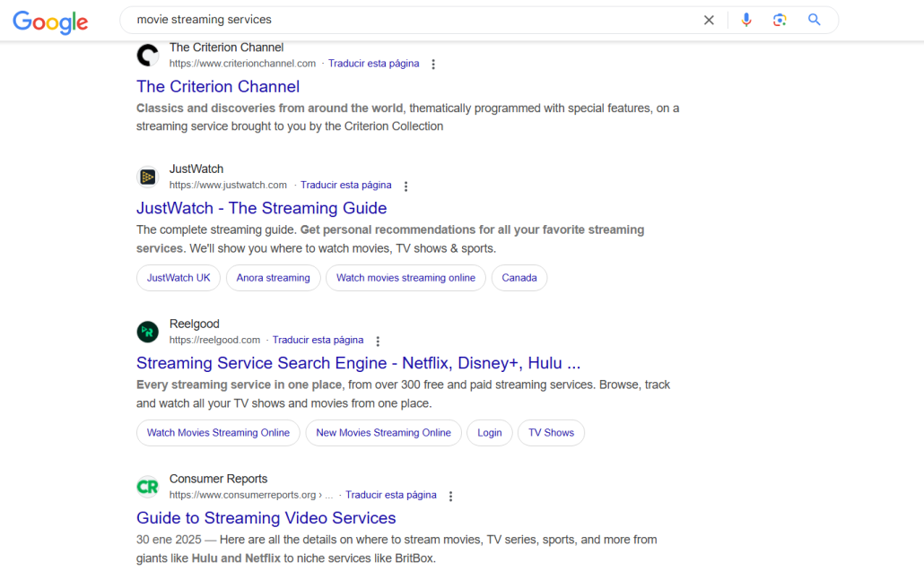Select the TV Shows chip
This screenshot has height=571, width=924.
point(551,433)
